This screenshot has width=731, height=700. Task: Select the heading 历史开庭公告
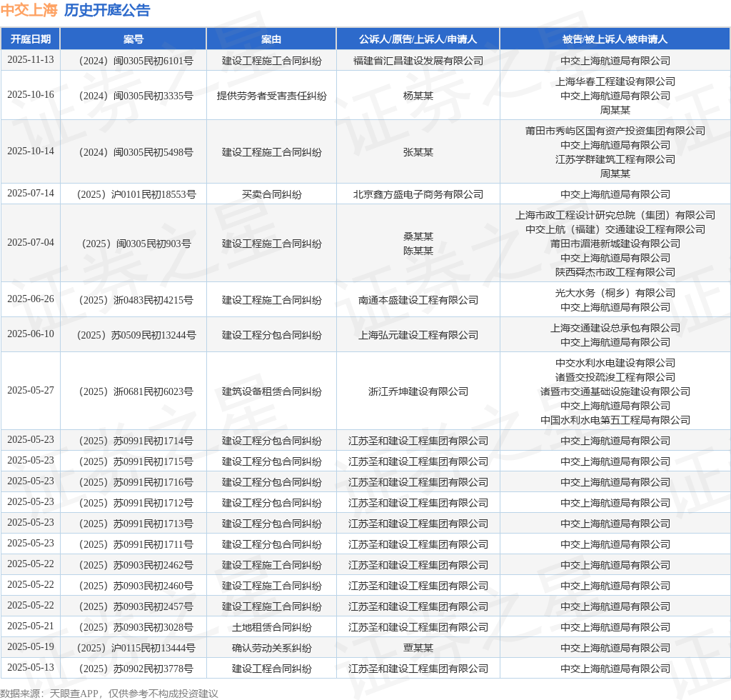(x=107, y=10)
